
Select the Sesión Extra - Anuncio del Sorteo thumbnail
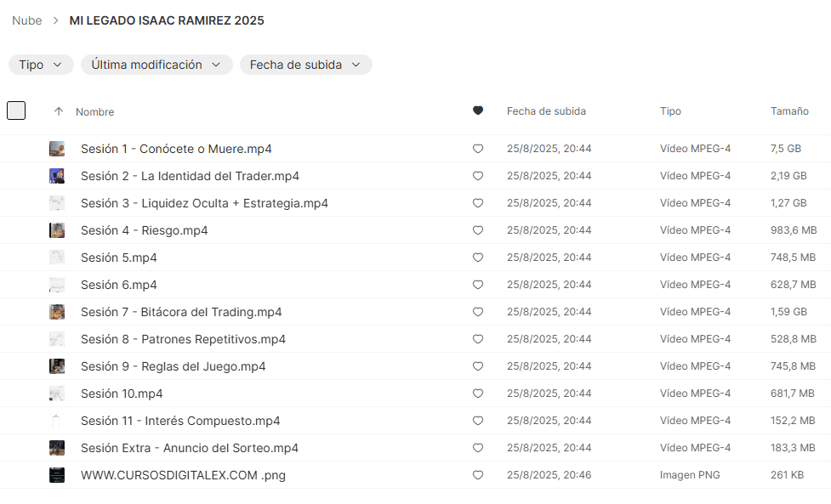57,448
